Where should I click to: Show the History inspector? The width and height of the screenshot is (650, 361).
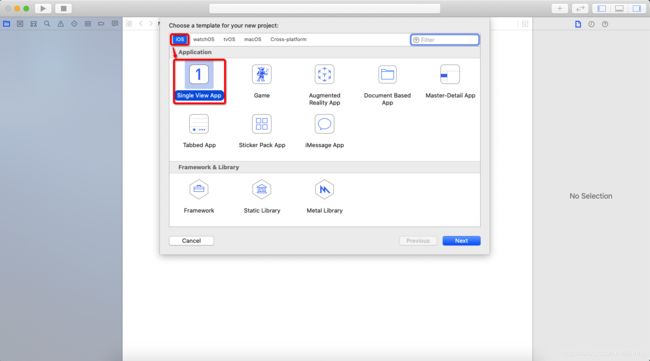pos(592,24)
